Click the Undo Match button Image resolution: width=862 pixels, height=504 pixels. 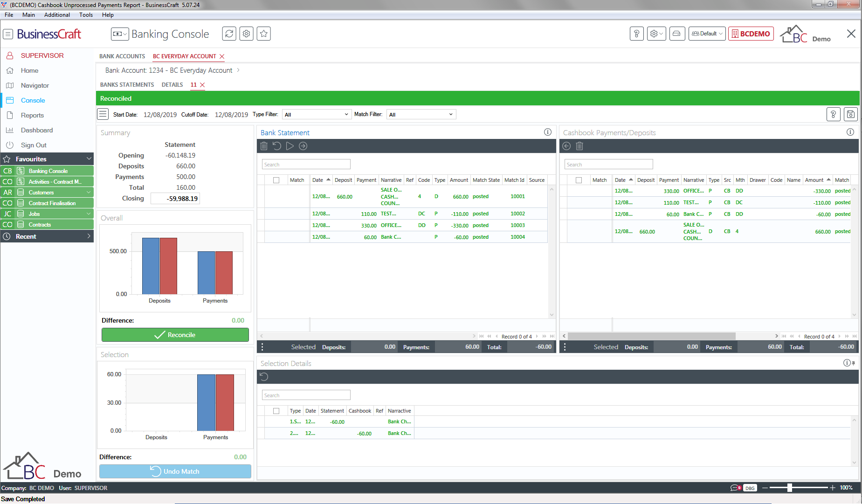tap(175, 471)
